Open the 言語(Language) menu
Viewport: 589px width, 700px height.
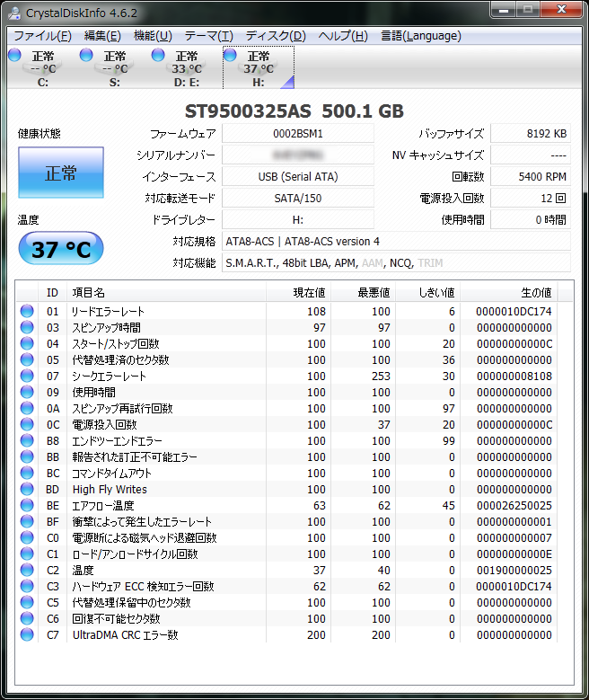coord(421,36)
